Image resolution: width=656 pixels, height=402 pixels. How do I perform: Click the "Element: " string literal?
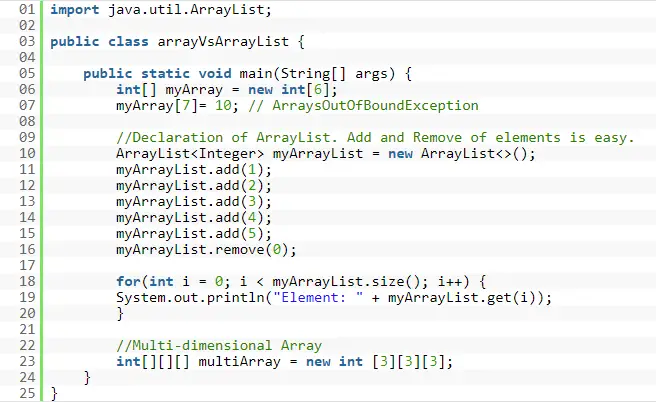318,297
